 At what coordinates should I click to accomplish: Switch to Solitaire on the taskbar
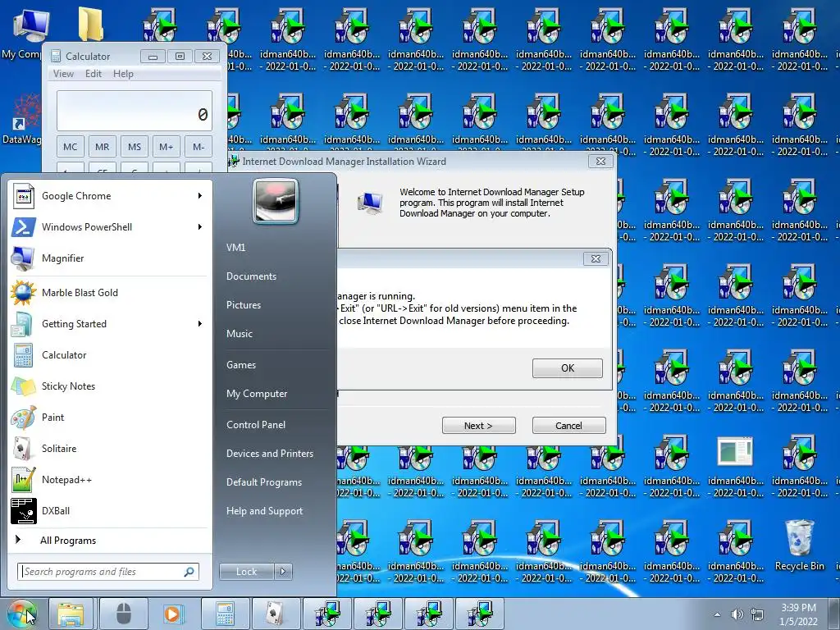(276, 614)
